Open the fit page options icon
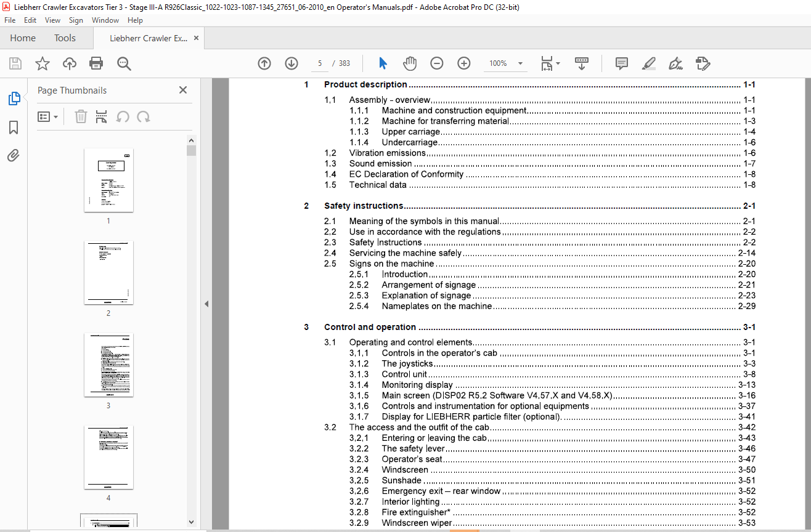 pos(550,63)
